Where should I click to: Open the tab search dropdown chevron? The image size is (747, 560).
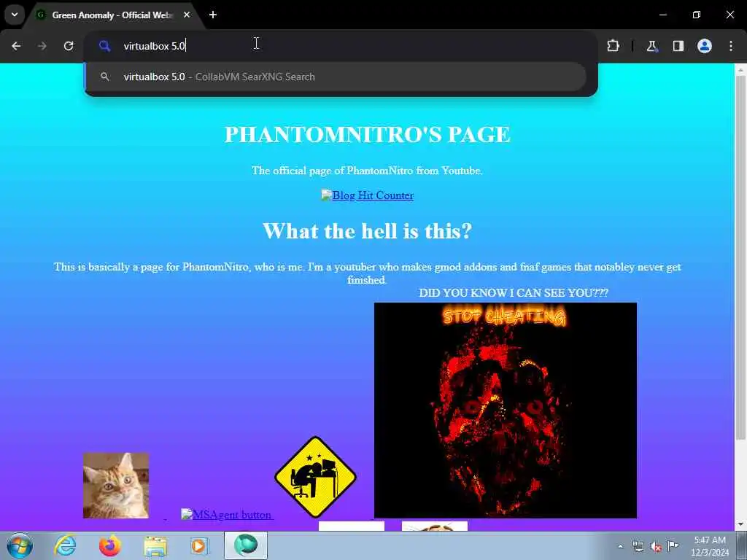pos(15,15)
